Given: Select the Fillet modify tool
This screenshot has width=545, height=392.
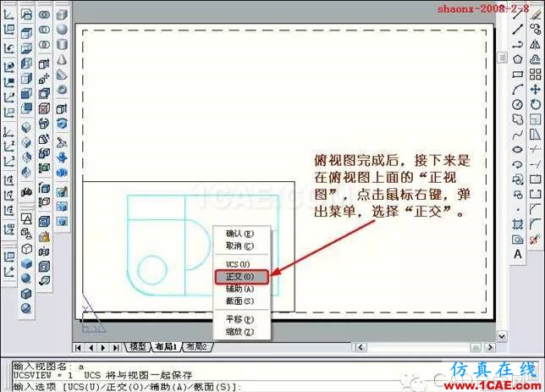Looking at the screenshot, I should coord(535,224).
